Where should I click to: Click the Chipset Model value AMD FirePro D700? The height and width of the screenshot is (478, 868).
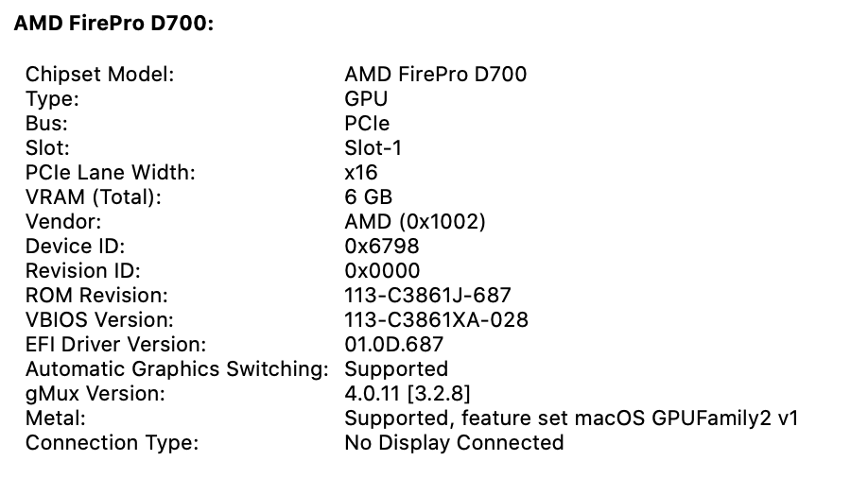pos(436,74)
